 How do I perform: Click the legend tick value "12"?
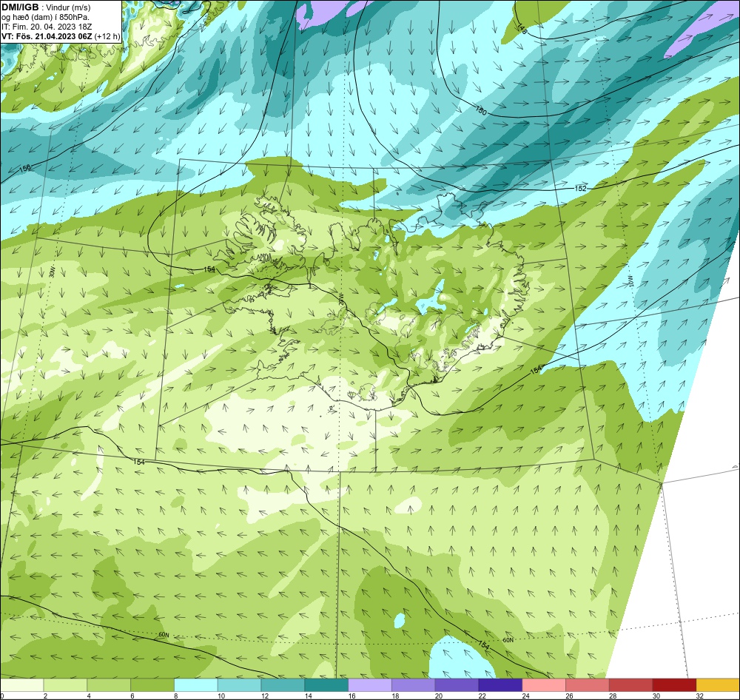click(265, 696)
